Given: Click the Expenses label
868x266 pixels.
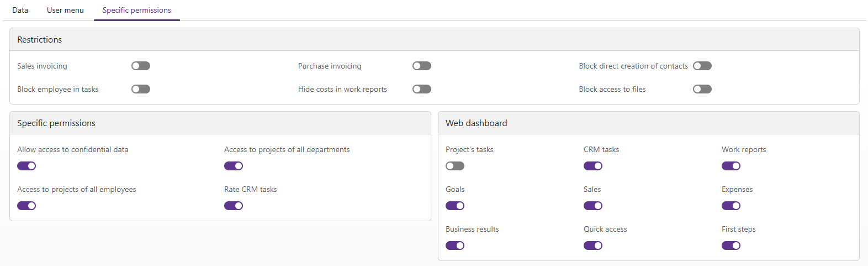Looking at the screenshot, I should [x=737, y=189].
